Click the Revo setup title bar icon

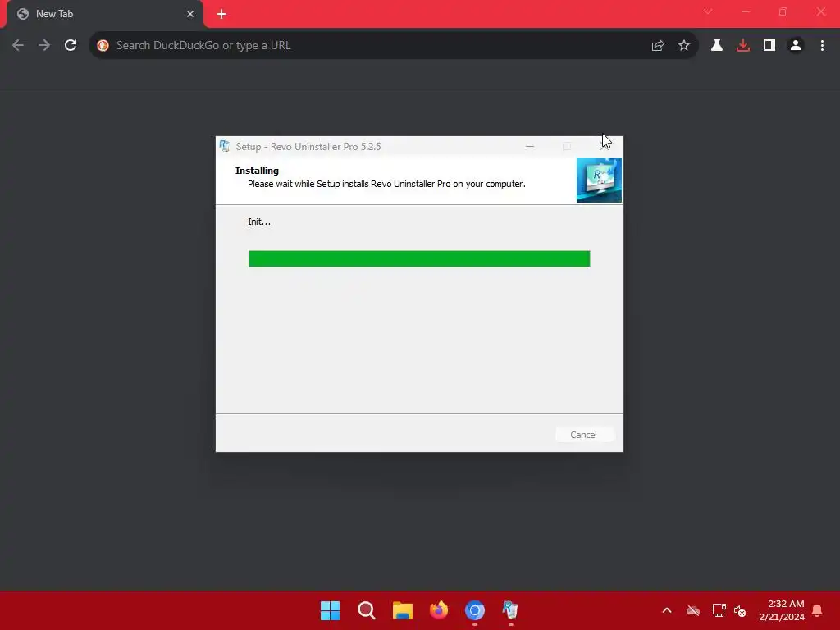225,146
